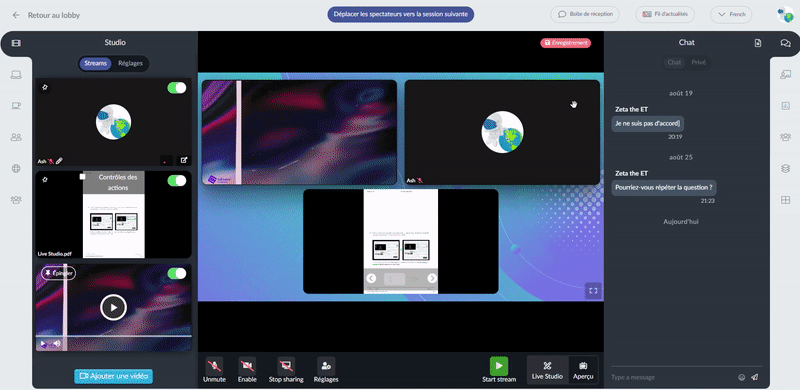Click the volume icon on video stream
The width and height of the screenshot is (800, 390).
[57, 344]
